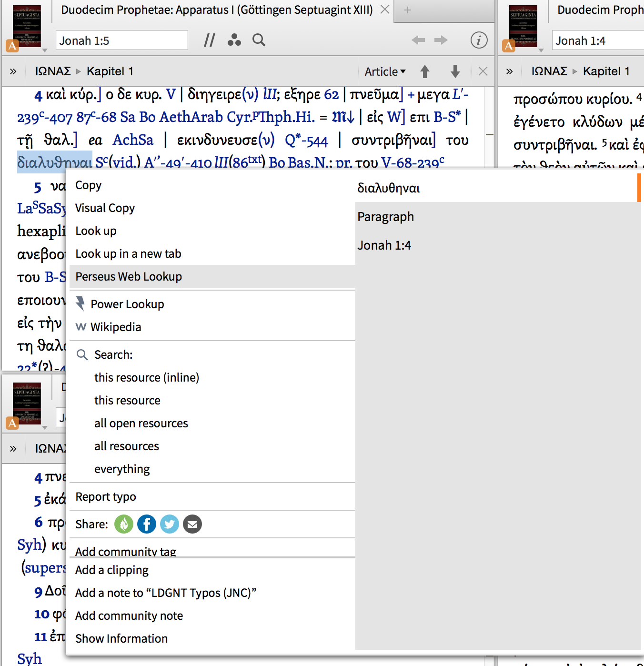Viewport: 644px width, 666px height.
Task: Open a new tab with plus button
Action: 408,10
